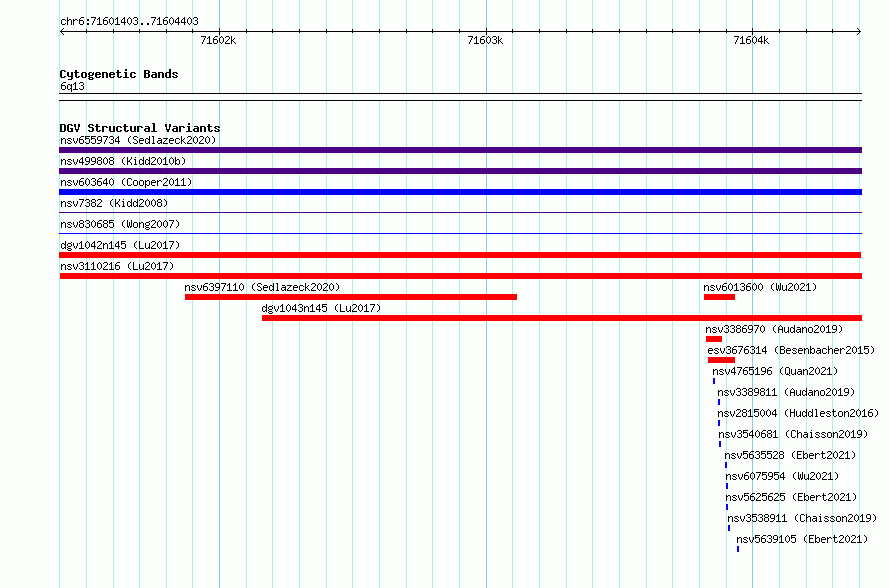Select the esv3676314 (Besenbacher2015) label
This screenshot has width=890, height=588.
791,350
